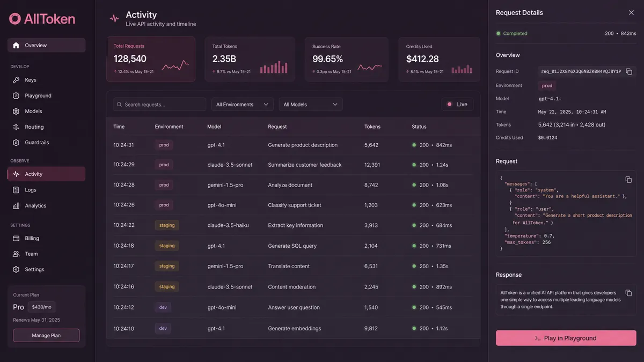Click the prod environment tag in details

tap(547, 86)
